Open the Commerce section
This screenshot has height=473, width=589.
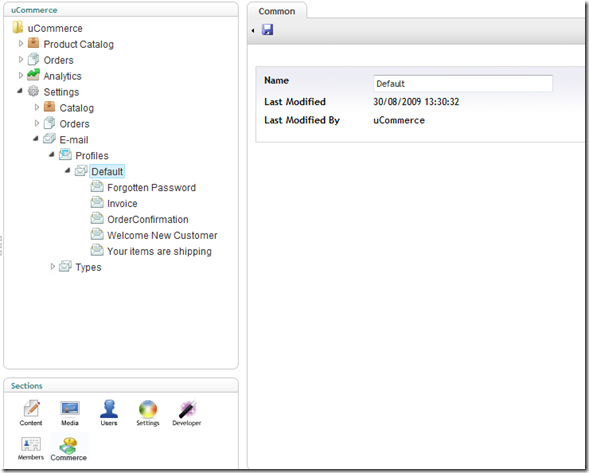click(69, 449)
